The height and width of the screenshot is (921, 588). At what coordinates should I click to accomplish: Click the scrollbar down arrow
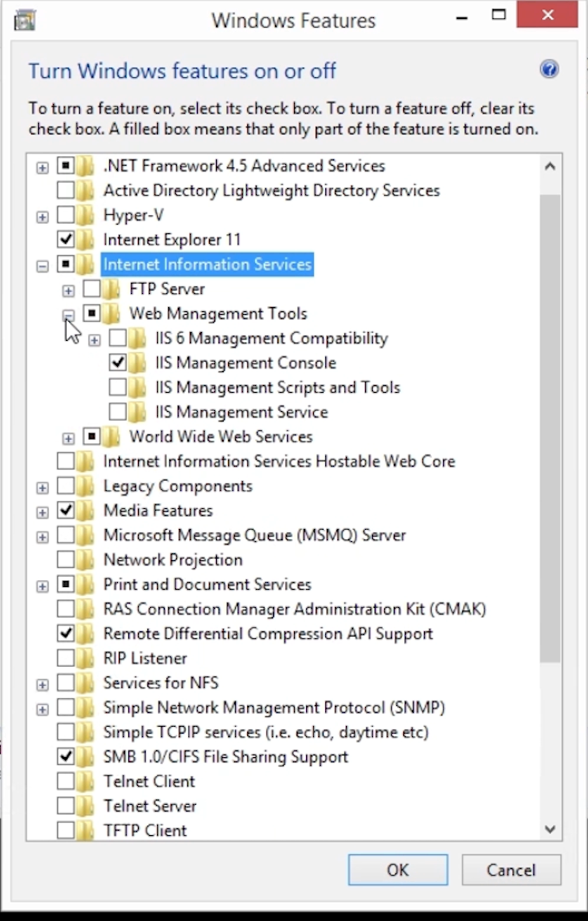tap(550, 829)
